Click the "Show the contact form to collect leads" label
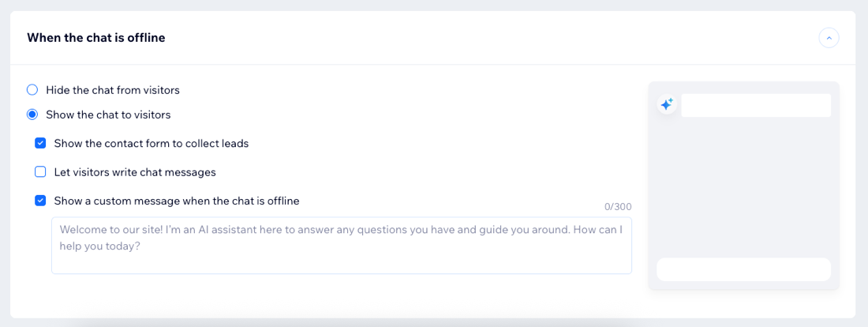 [x=152, y=144]
